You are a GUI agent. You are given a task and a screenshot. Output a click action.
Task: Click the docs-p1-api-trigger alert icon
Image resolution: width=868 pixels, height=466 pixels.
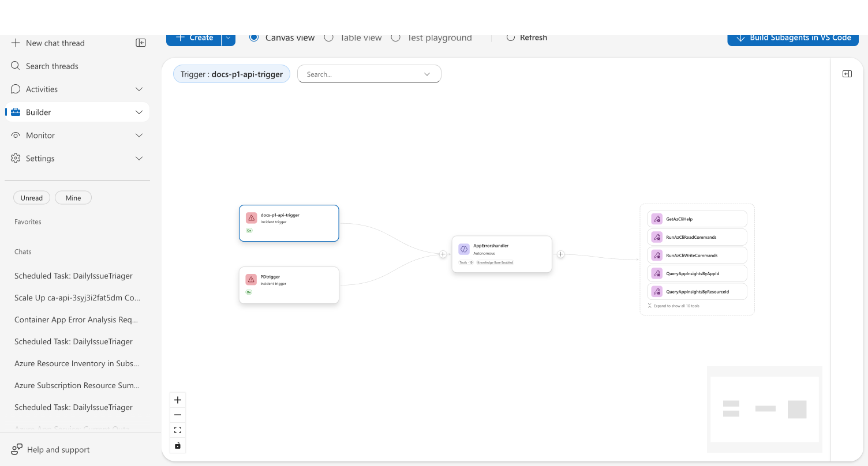[x=251, y=218]
